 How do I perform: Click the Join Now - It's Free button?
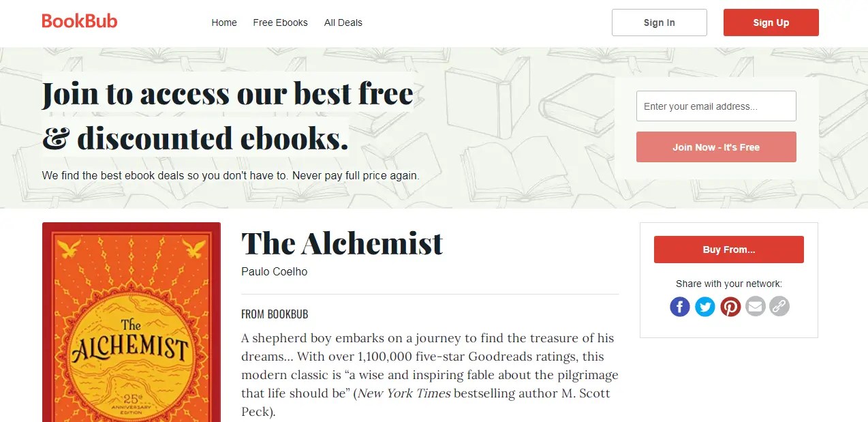[715, 147]
